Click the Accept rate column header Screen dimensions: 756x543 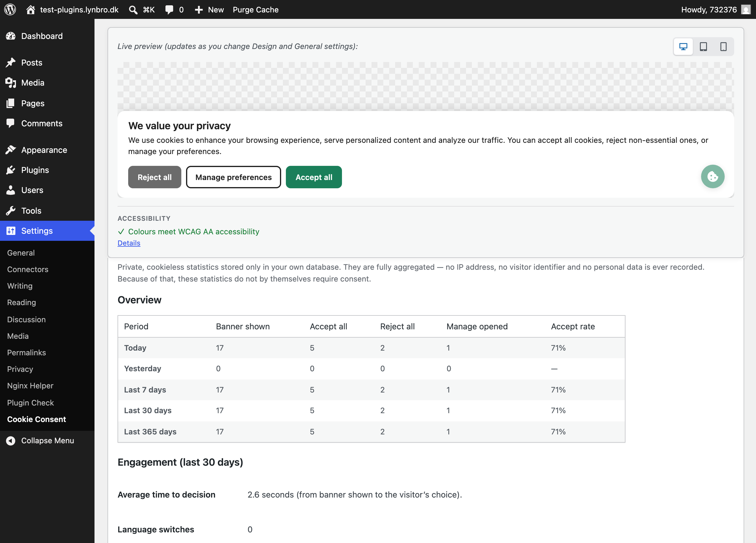[x=573, y=326]
